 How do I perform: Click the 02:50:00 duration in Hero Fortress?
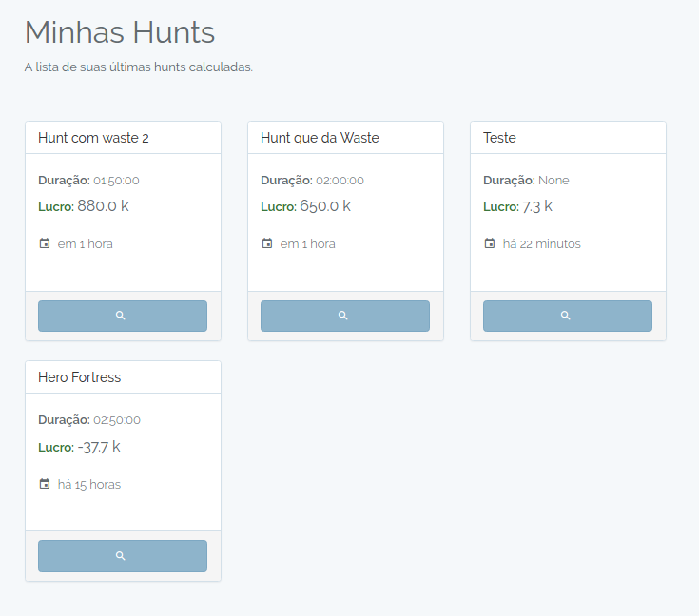click(x=117, y=420)
